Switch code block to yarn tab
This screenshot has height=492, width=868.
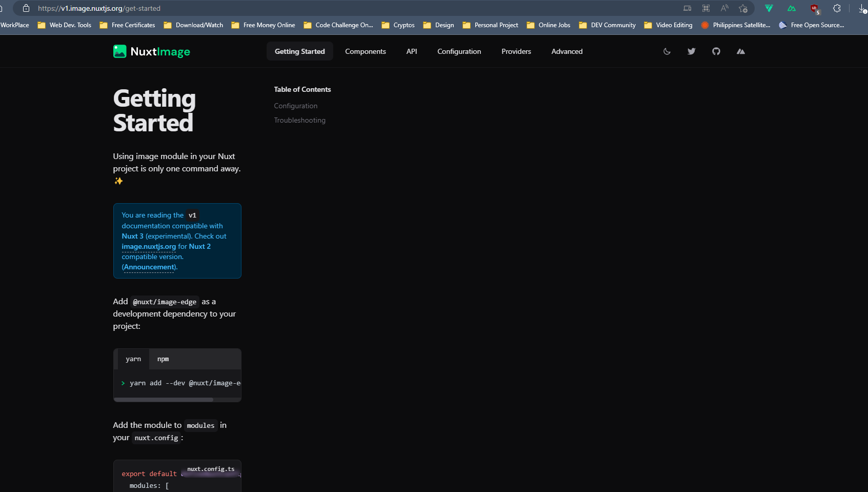click(133, 359)
